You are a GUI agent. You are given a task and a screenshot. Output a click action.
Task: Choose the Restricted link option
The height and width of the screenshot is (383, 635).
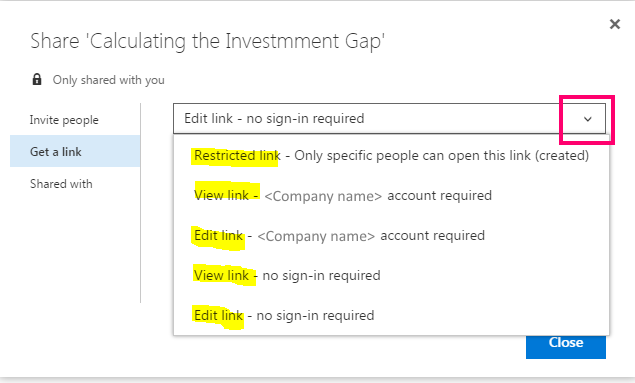(391, 155)
